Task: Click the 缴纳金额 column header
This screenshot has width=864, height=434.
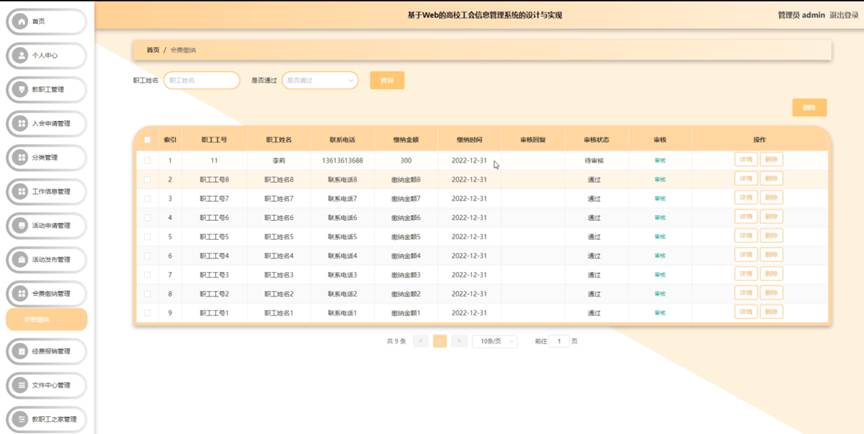Action: [x=406, y=140]
